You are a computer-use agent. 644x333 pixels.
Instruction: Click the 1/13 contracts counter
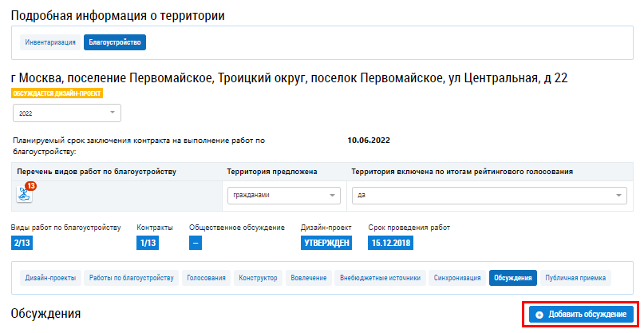pos(147,244)
